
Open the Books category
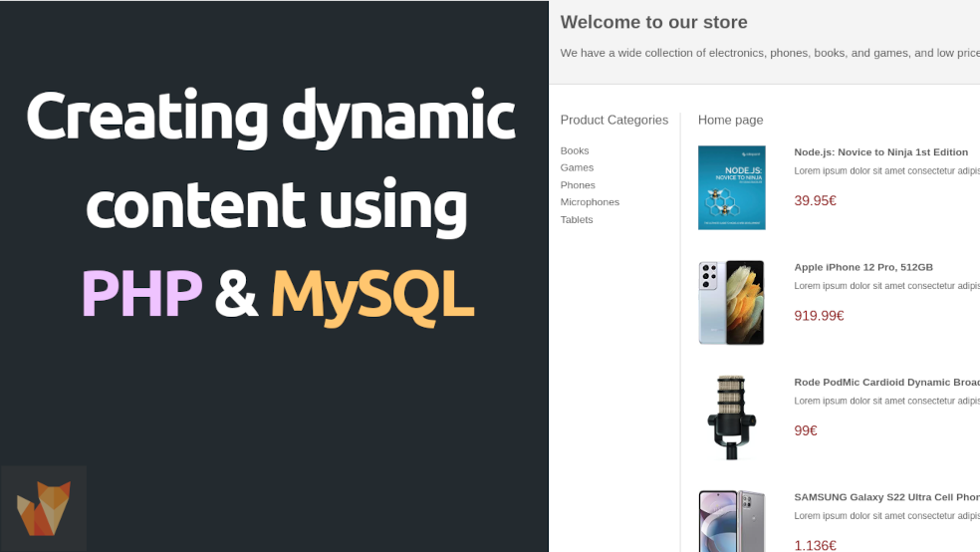(575, 150)
